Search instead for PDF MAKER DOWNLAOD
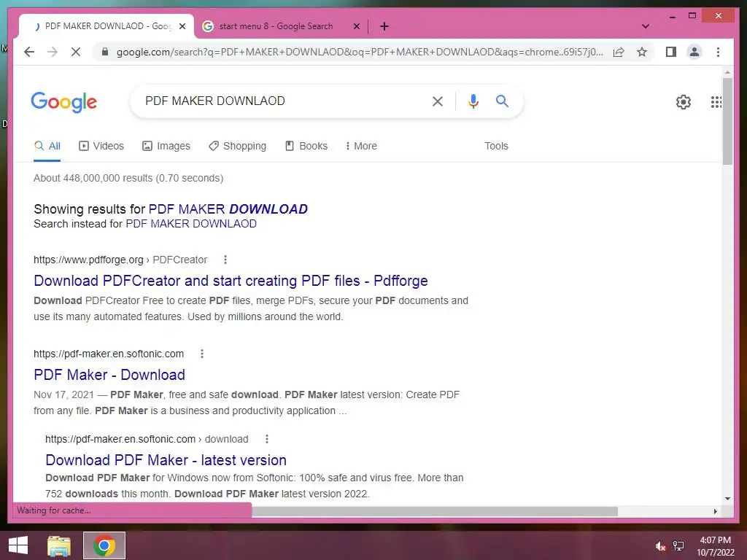Screen dimensions: 747x560 [191, 224]
